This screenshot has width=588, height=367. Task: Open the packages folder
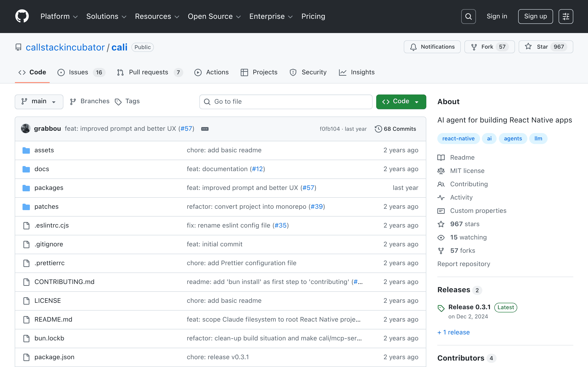pyautogui.click(x=49, y=188)
